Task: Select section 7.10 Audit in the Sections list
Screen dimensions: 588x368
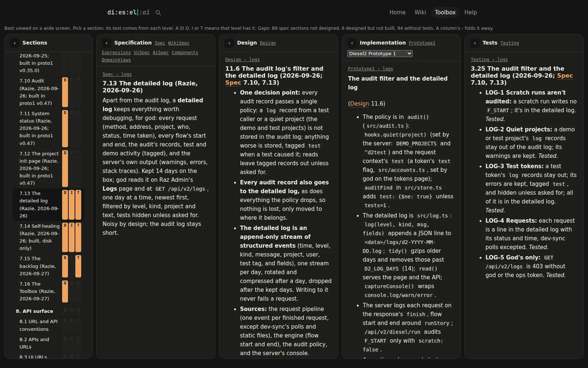Action: (x=39, y=92)
